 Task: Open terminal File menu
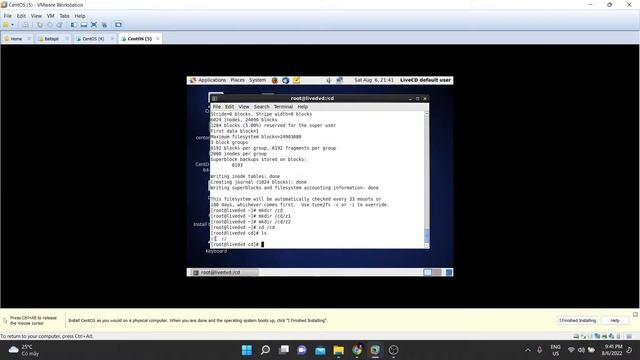pyautogui.click(x=216, y=107)
